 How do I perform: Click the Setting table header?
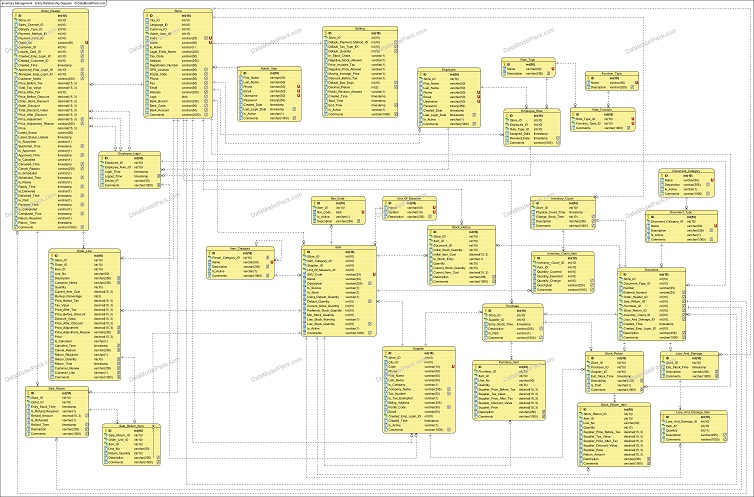pos(360,28)
